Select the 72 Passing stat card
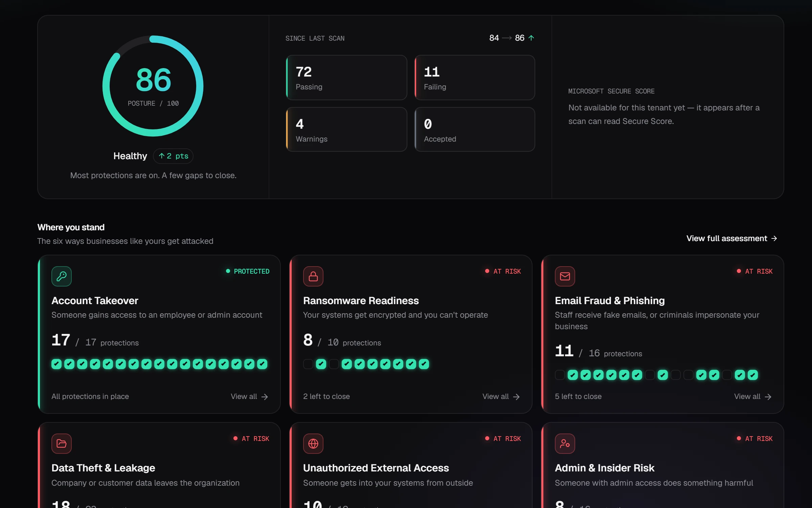The height and width of the screenshot is (508, 812). point(346,78)
